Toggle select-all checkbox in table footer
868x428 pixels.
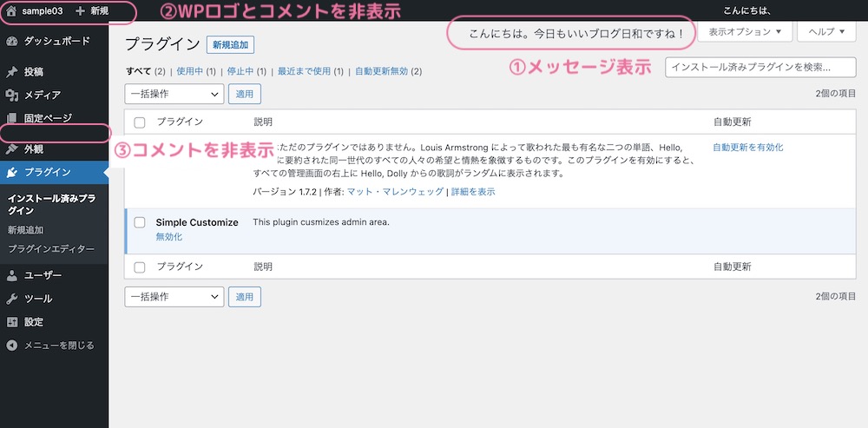point(140,267)
